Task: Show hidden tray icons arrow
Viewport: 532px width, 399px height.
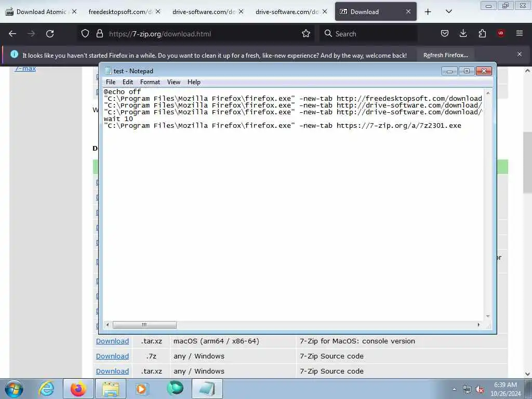Action: (454, 389)
